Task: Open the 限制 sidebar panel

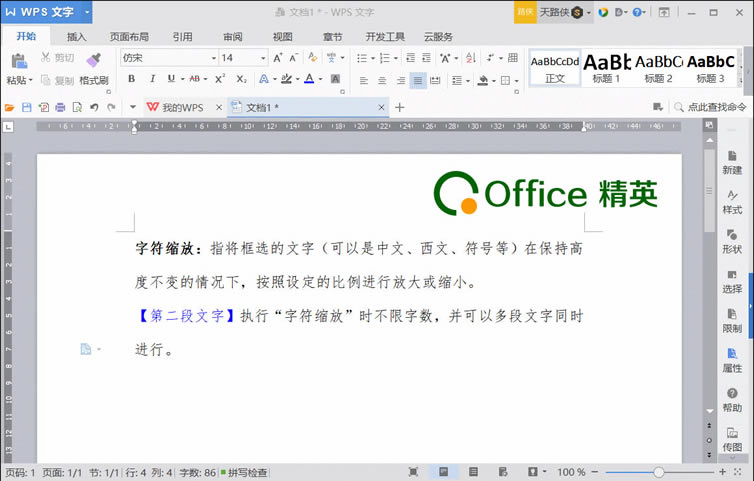Action: click(x=732, y=321)
